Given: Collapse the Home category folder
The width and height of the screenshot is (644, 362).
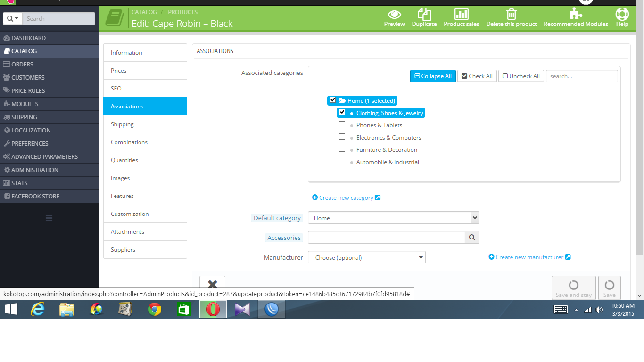Looking at the screenshot, I should click(x=343, y=100).
